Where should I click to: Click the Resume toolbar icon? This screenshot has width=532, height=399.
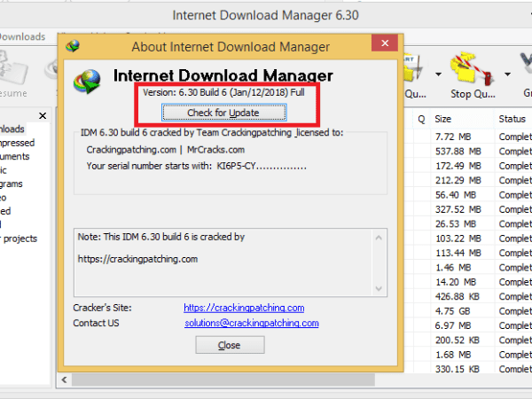coord(13,74)
